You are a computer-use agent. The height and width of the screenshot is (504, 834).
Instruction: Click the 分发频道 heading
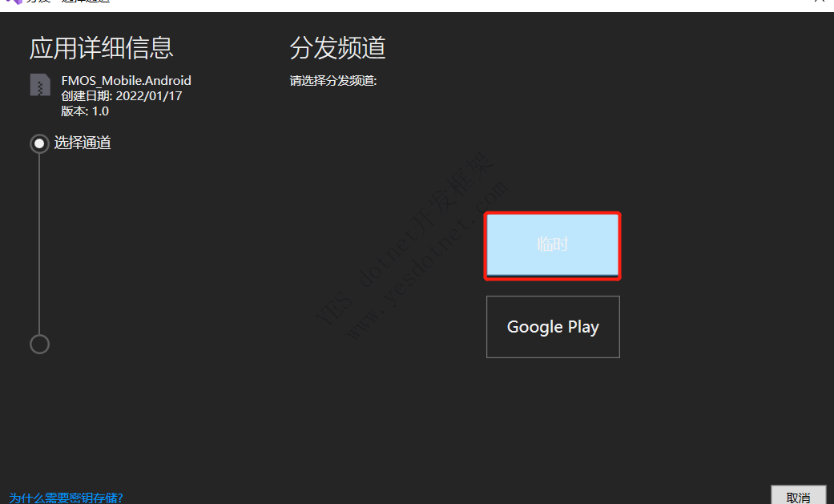[337, 48]
